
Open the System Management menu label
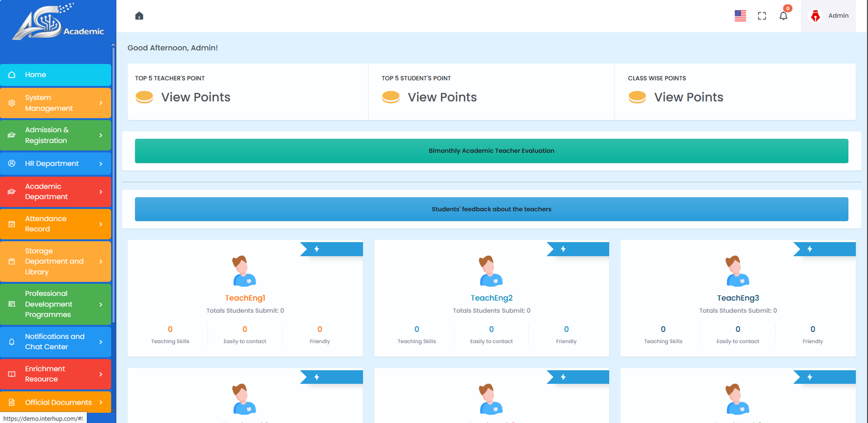coord(49,103)
